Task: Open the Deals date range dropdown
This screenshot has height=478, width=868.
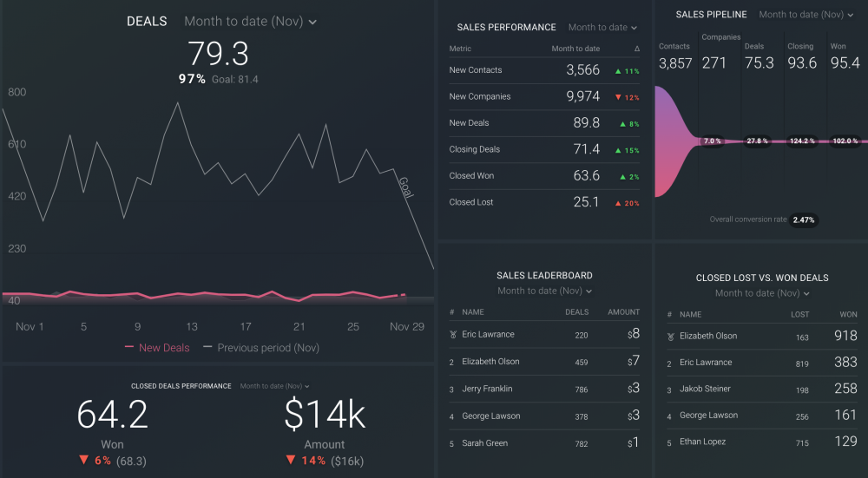Action: click(x=250, y=22)
